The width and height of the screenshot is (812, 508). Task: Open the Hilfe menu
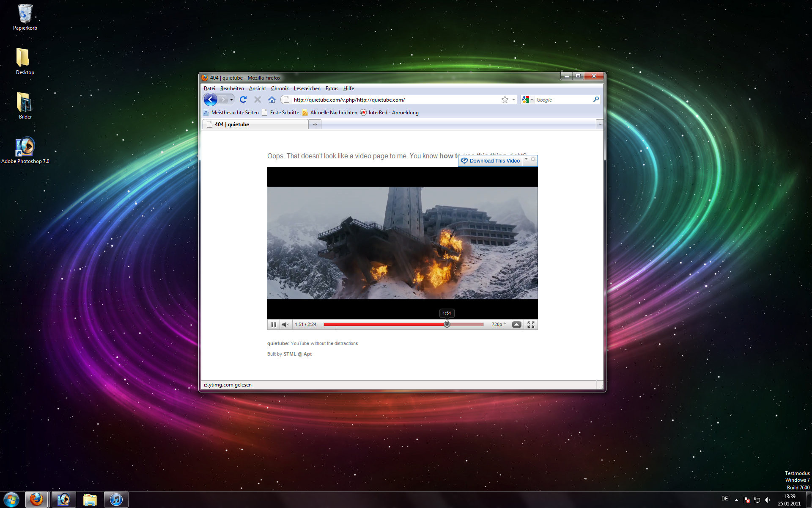tap(348, 88)
